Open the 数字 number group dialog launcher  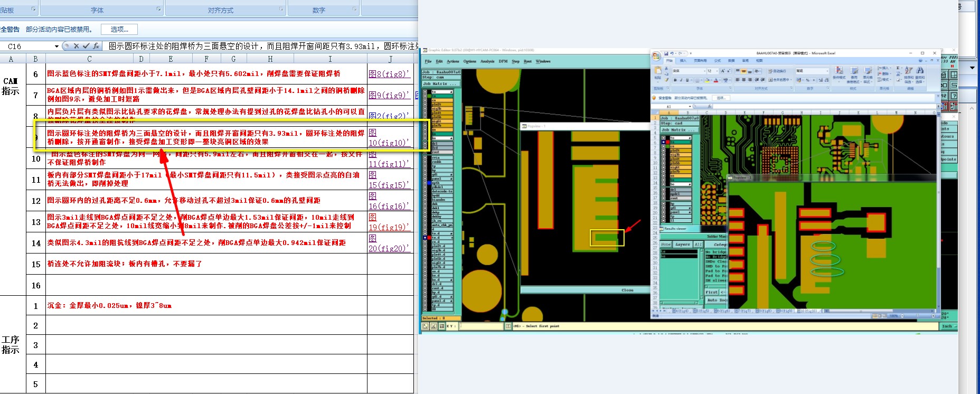pos(355,9)
